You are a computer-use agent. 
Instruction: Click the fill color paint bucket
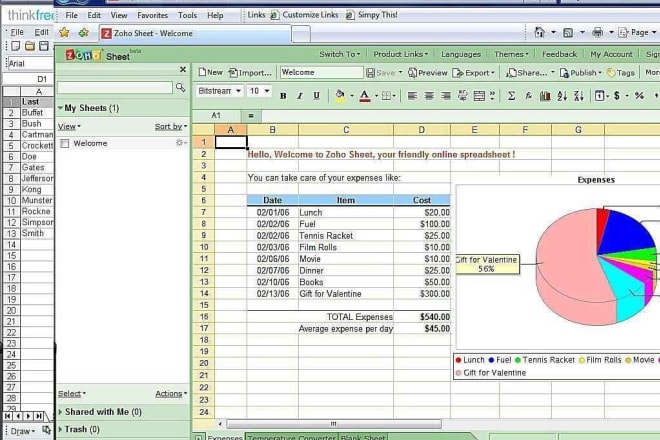coord(340,96)
